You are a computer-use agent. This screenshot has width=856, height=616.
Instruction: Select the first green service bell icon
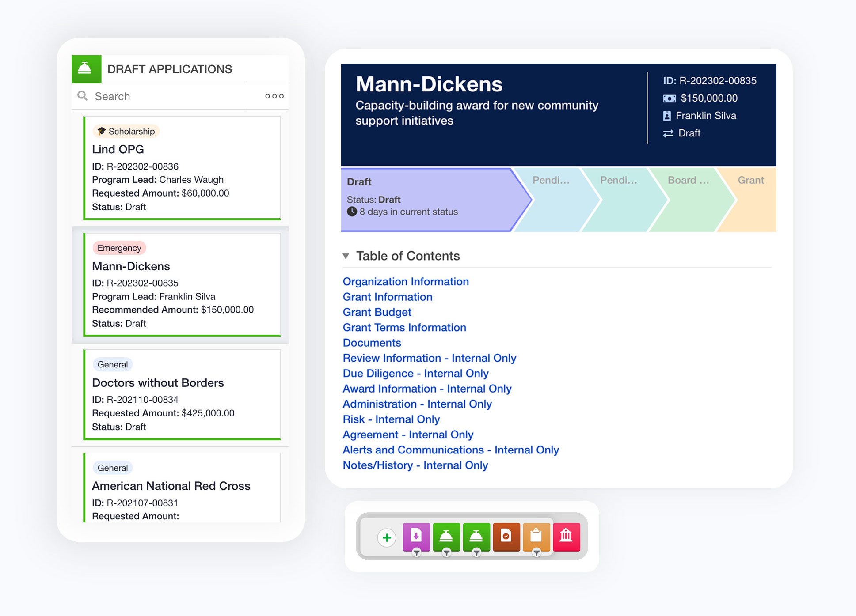click(446, 537)
